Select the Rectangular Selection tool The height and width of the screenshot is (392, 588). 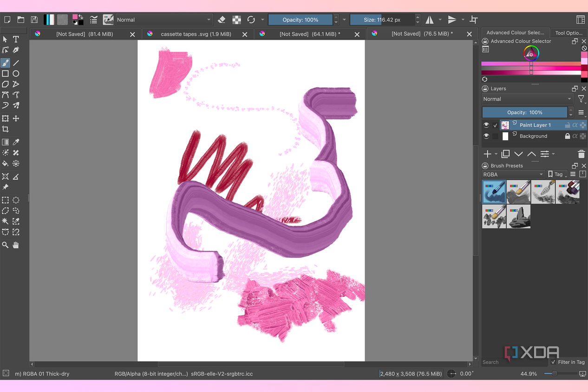click(6, 200)
